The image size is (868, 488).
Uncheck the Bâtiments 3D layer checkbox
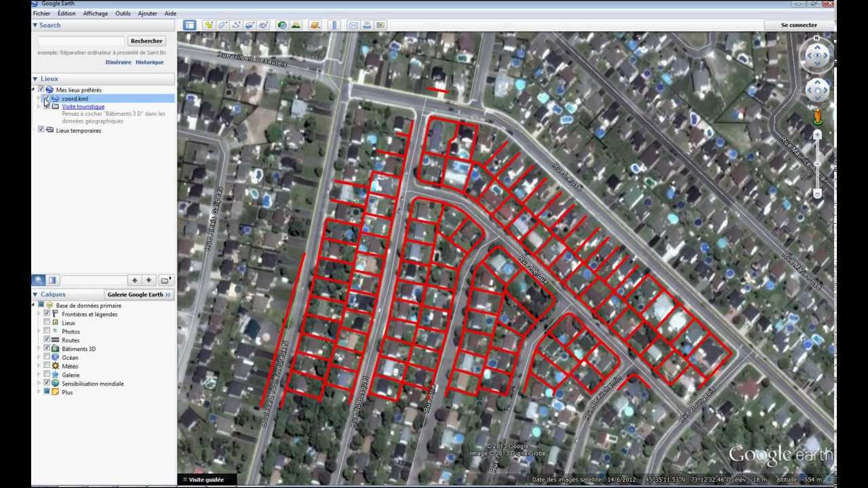(x=47, y=348)
